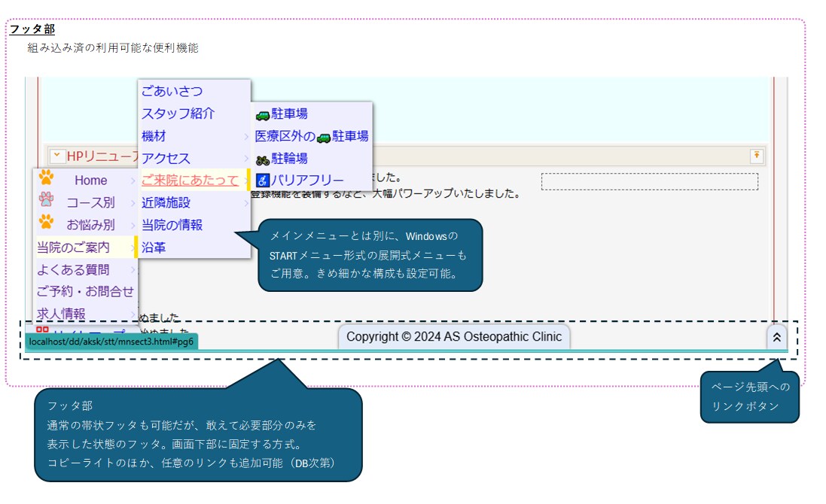Click the orange up-arrow icon on HPリニューアル bar
Image resolution: width=826 pixels, height=504 pixels.
tap(757, 156)
